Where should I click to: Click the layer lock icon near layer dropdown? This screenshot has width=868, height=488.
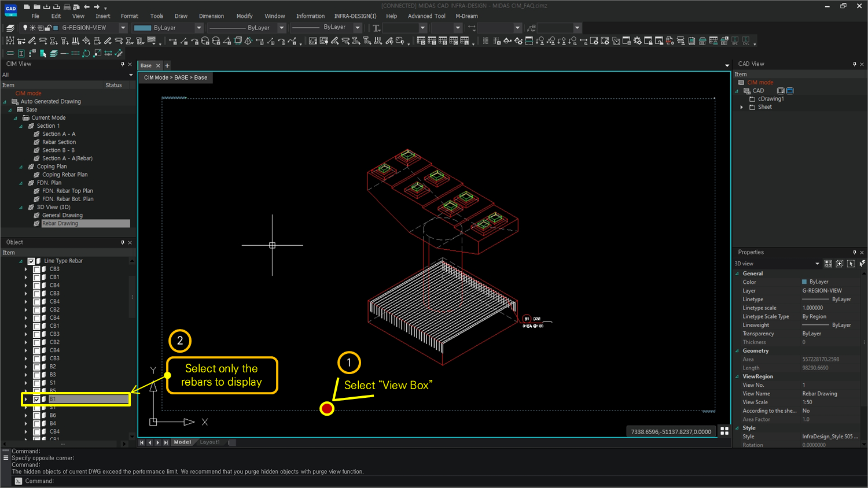(x=47, y=27)
